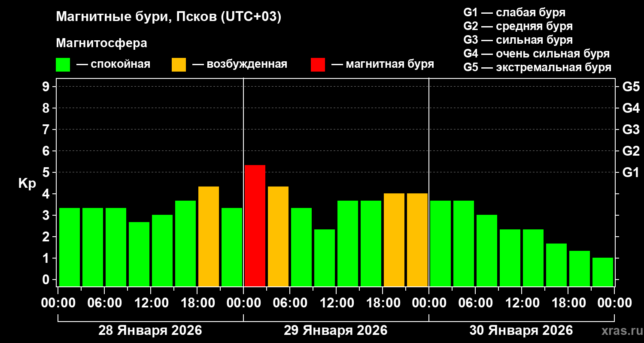Select the 15:00–18:00 green bar on 28 January
This screenshot has width=644, height=343.
tap(185, 244)
